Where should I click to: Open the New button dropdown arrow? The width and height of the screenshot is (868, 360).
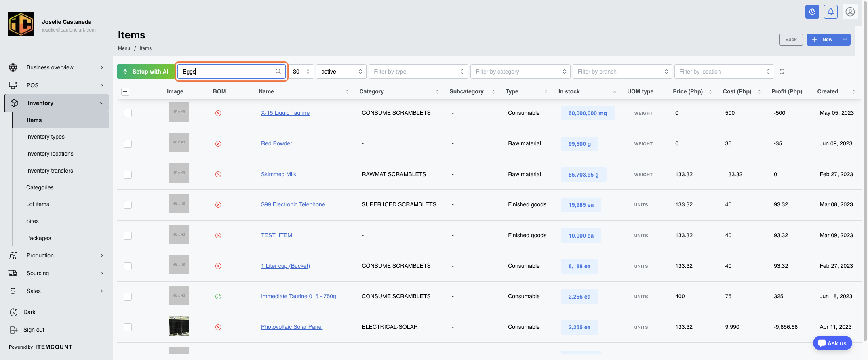coord(845,40)
